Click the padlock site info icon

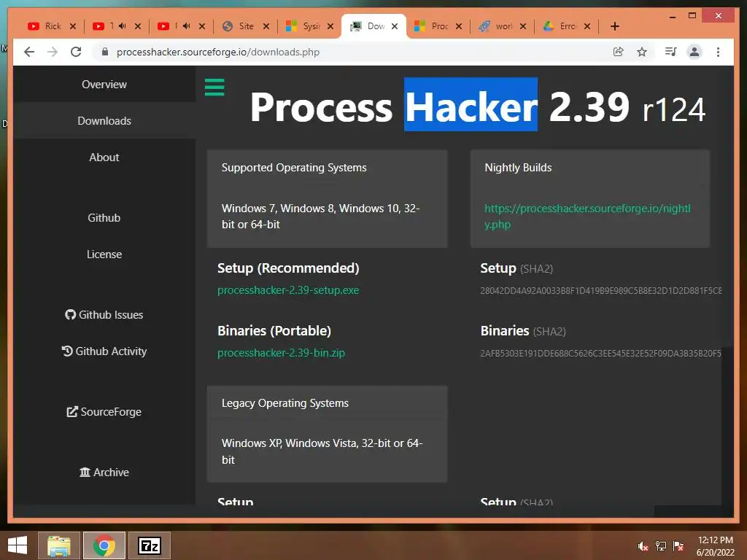[x=105, y=52]
